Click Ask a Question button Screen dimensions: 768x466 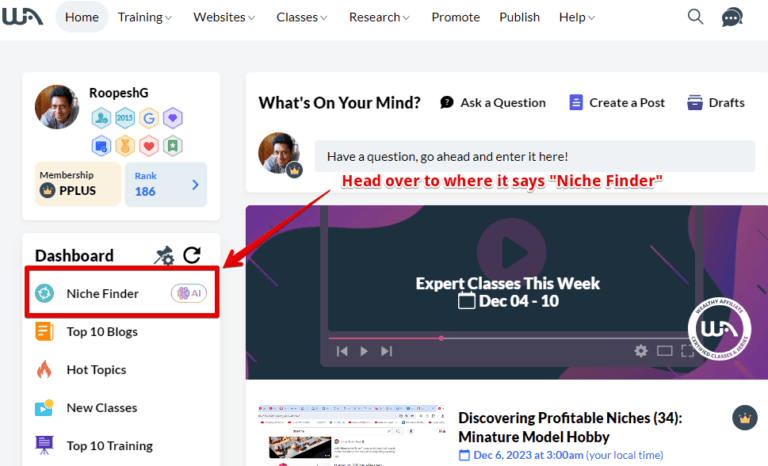click(493, 102)
